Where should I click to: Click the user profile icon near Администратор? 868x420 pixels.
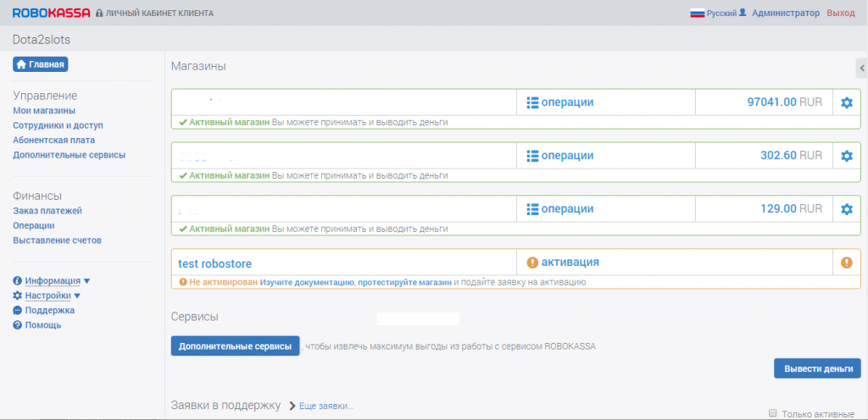(743, 12)
